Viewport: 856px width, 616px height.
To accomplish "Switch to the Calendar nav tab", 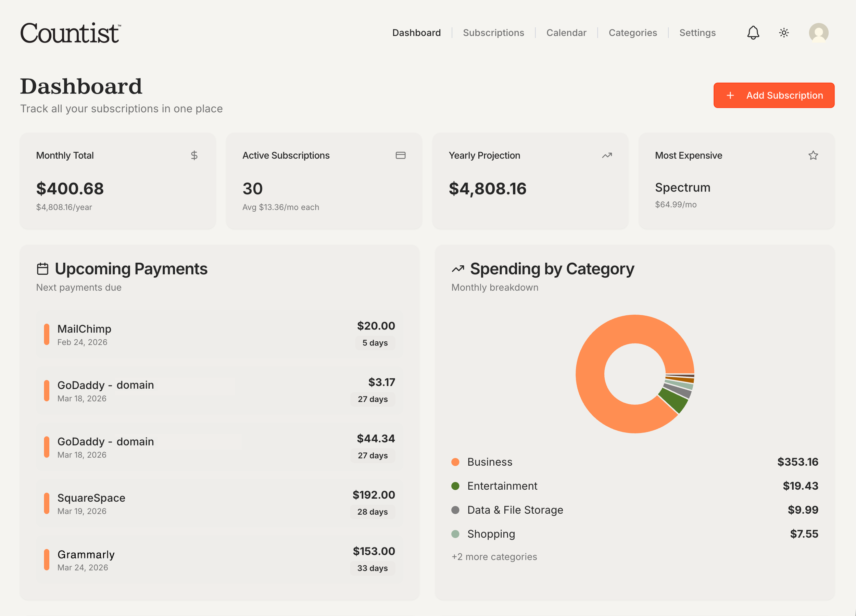I will pos(566,33).
